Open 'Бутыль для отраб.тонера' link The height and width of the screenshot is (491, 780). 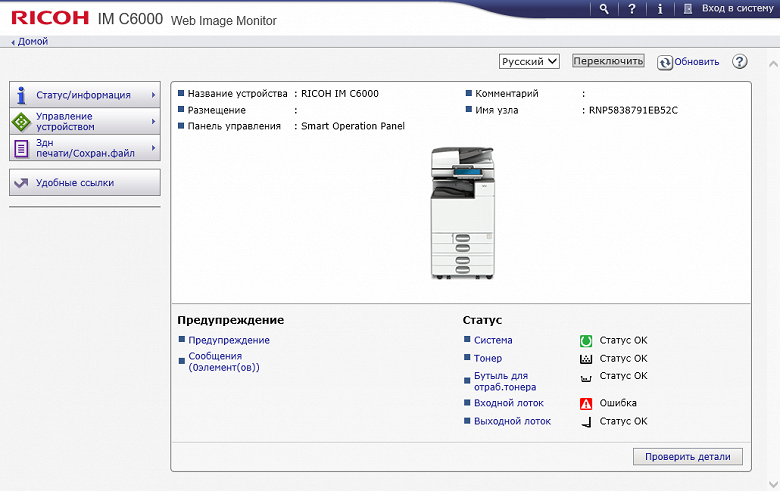[x=505, y=381]
